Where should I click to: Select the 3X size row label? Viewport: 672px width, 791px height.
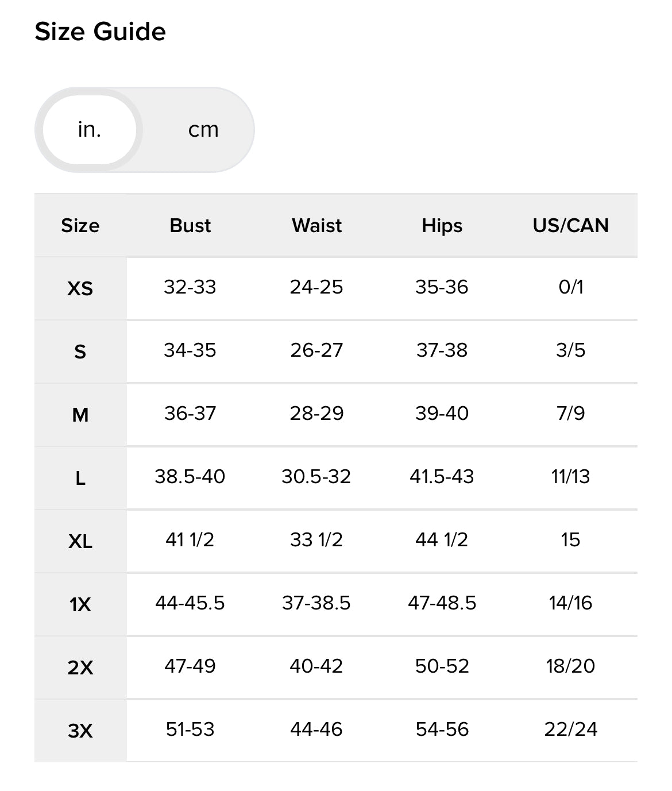tap(80, 730)
